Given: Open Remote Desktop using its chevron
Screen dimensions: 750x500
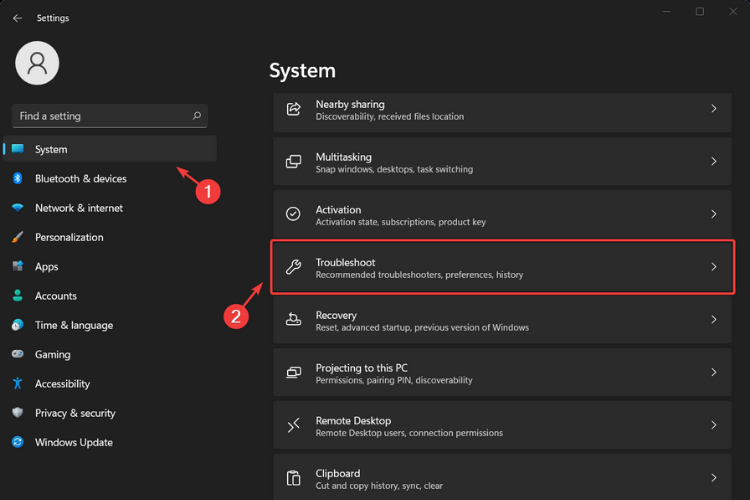Looking at the screenshot, I should click(714, 425).
